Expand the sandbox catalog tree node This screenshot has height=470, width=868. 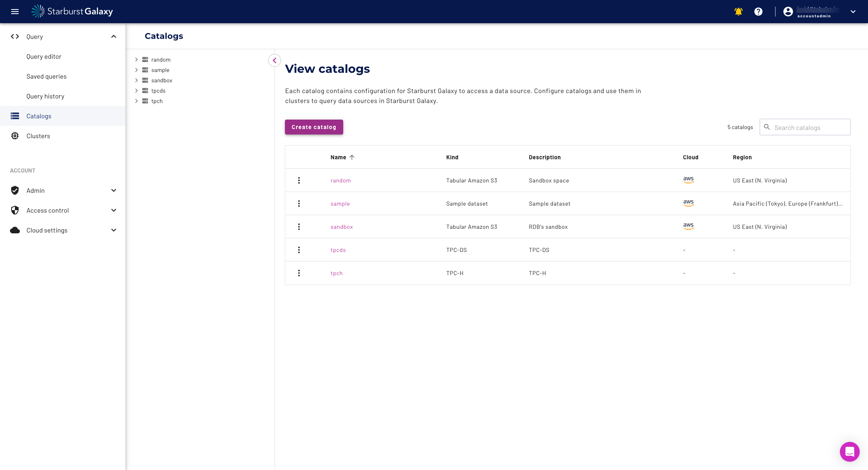pyautogui.click(x=136, y=80)
